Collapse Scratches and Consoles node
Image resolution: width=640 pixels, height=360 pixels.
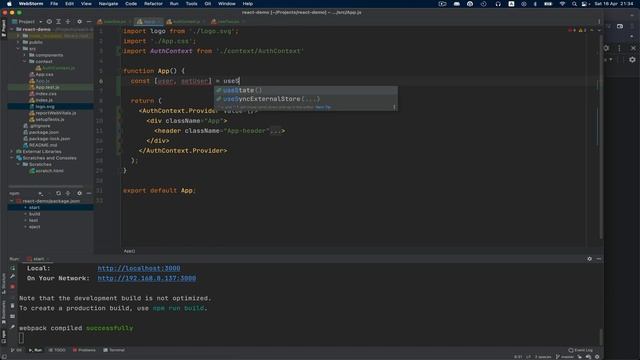tap(12, 158)
